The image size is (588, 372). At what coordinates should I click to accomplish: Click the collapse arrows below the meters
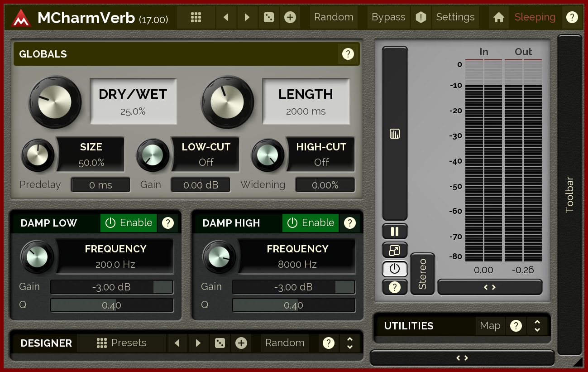pos(490,287)
